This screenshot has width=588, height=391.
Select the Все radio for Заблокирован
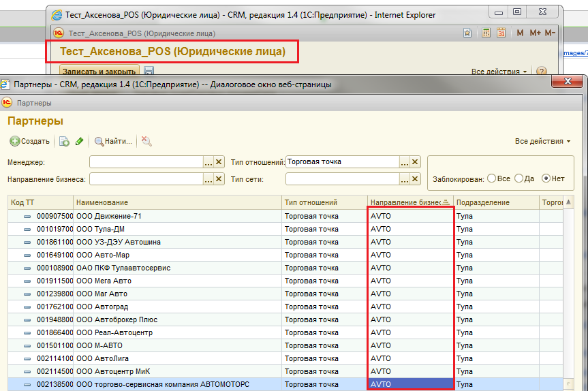(x=492, y=178)
